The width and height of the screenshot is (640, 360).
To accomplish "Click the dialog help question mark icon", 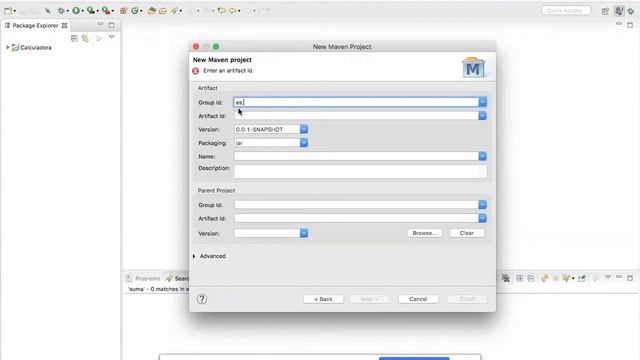I will click(x=202, y=299).
